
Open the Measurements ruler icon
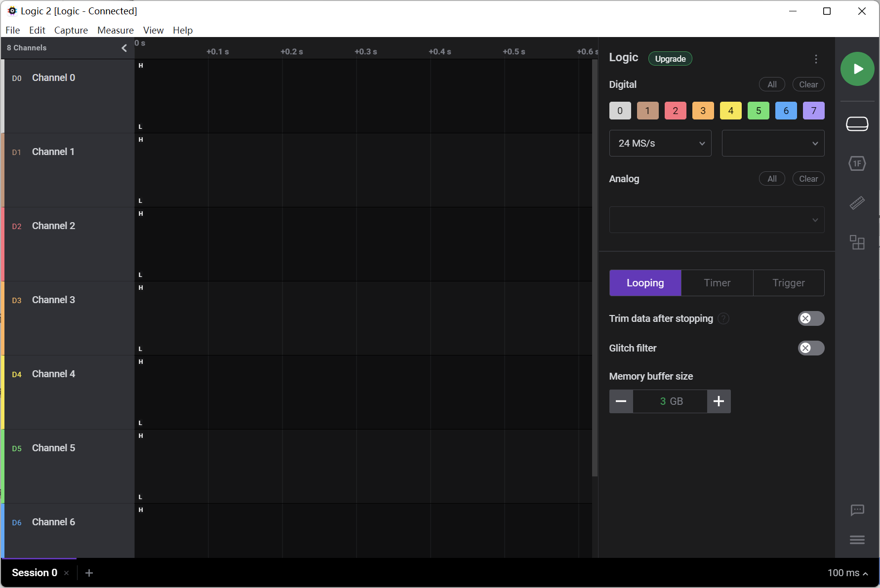pyautogui.click(x=857, y=203)
